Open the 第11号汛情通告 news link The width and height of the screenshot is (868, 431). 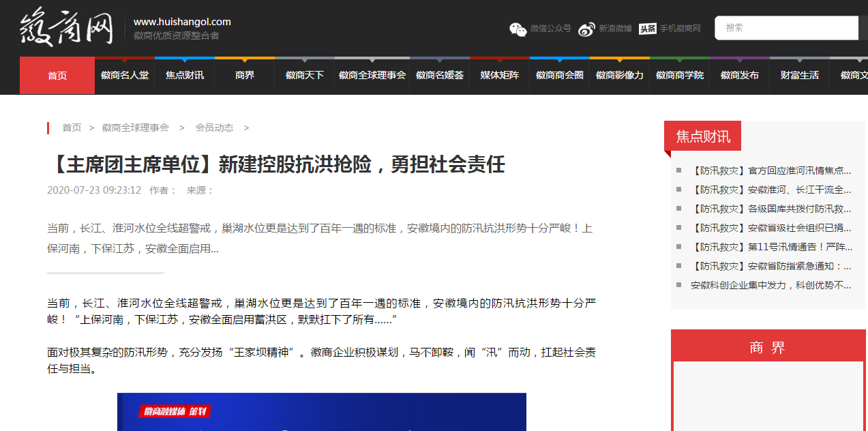pos(771,247)
